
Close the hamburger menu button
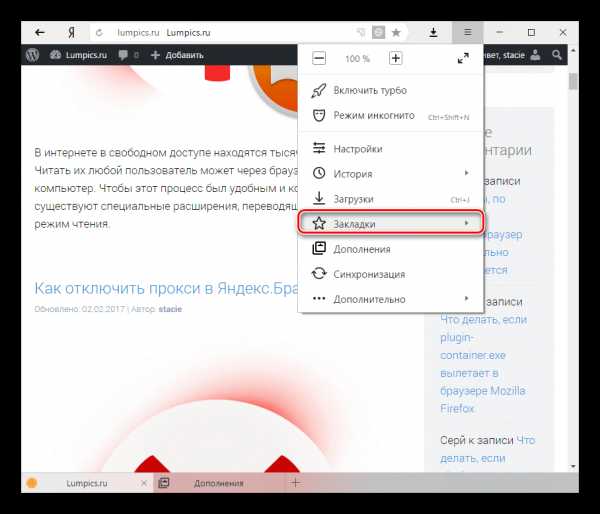(x=468, y=33)
